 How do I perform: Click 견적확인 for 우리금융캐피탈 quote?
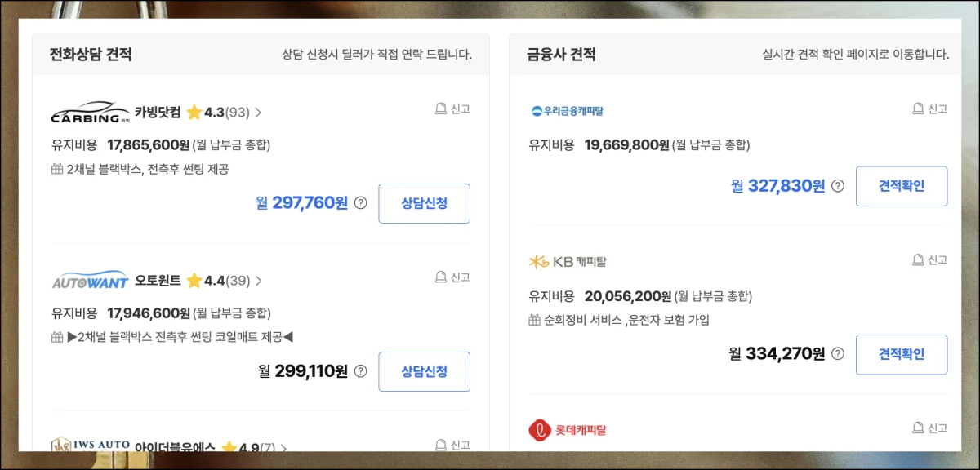click(x=902, y=186)
